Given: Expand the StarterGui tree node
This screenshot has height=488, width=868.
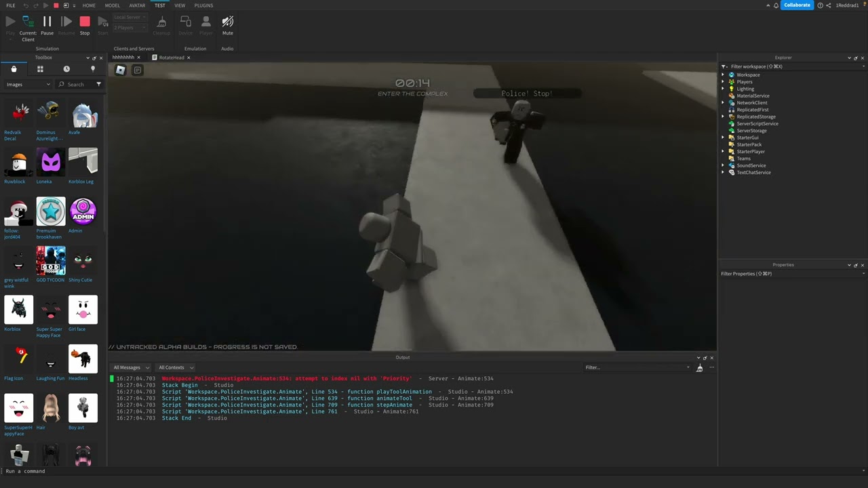Looking at the screenshot, I should pyautogui.click(x=723, y=138).
